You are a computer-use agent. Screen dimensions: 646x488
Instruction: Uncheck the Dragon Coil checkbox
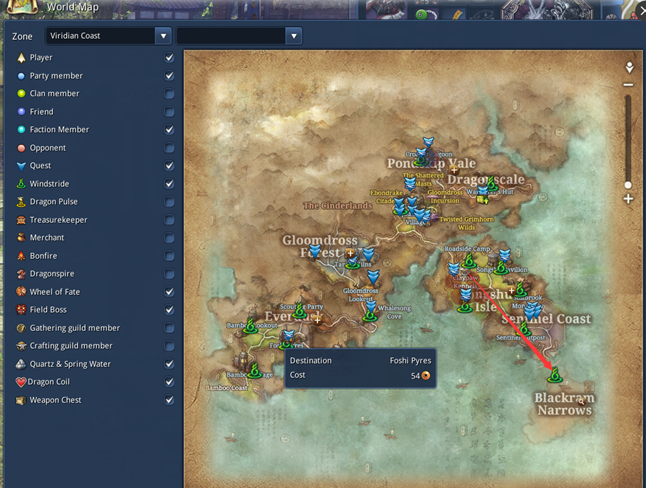tap(169, 382)
